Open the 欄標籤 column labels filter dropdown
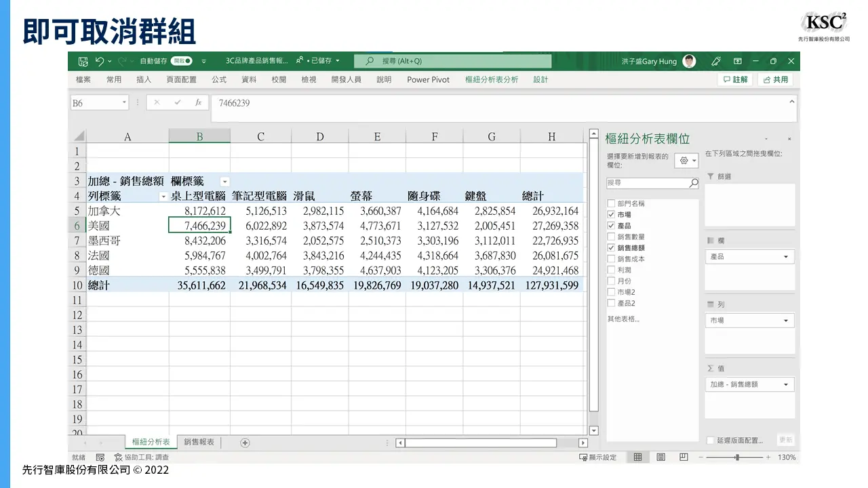This screenshot has height=488, width=868. click(224, 182)
